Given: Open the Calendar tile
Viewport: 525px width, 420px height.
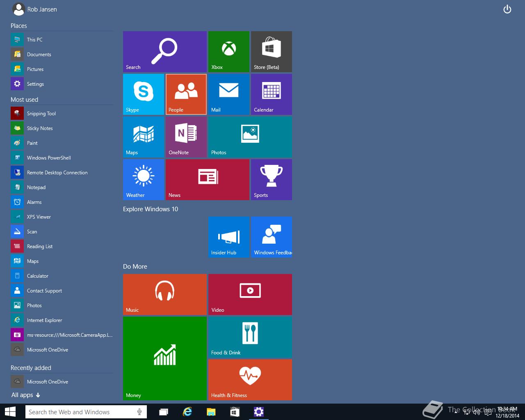Looking at the screenshot, I should (x=272, y=94).
